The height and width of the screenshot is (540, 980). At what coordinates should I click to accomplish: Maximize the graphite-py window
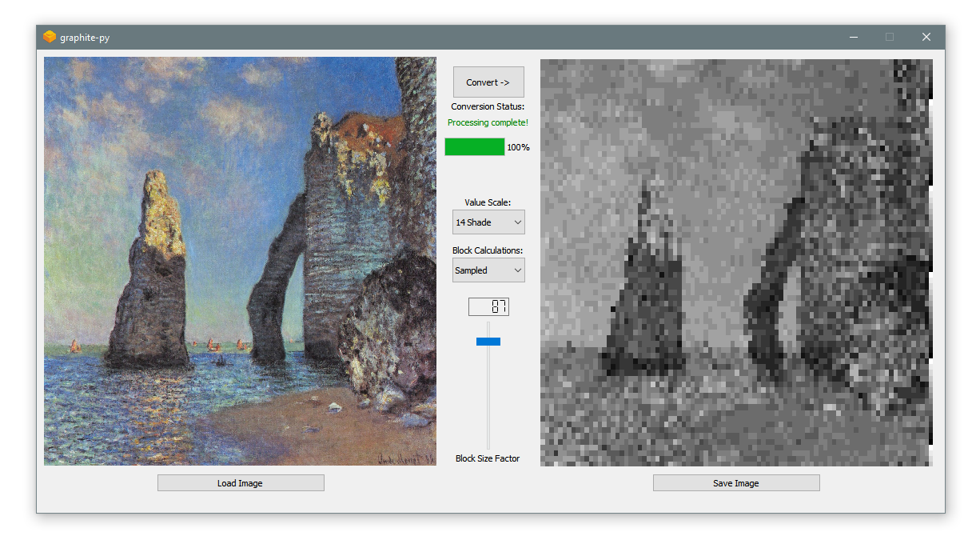pyautogui.click(x=890, y=37)
